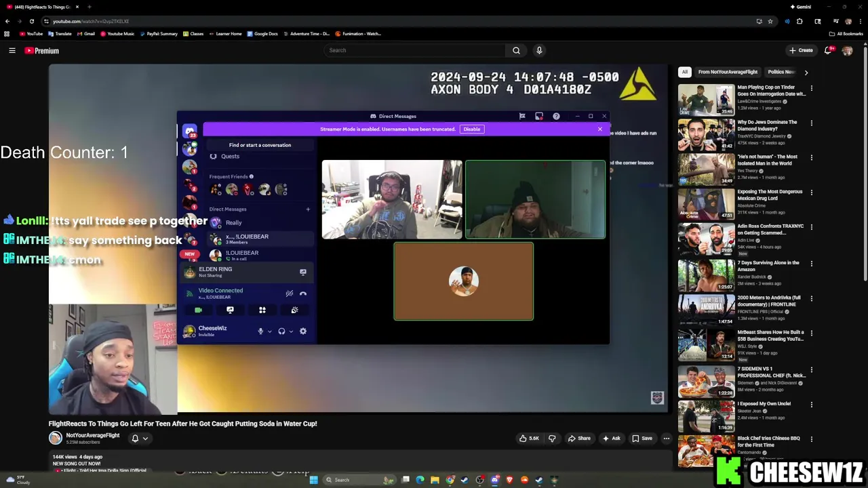Click Find or start a conversation box
This screenshot has width=868, height=488.
tap(260, 145)
